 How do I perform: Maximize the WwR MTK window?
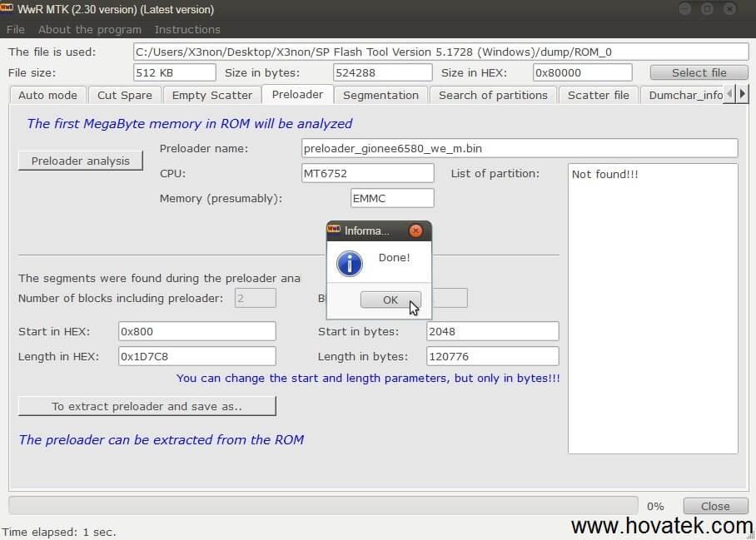[707, 9]
